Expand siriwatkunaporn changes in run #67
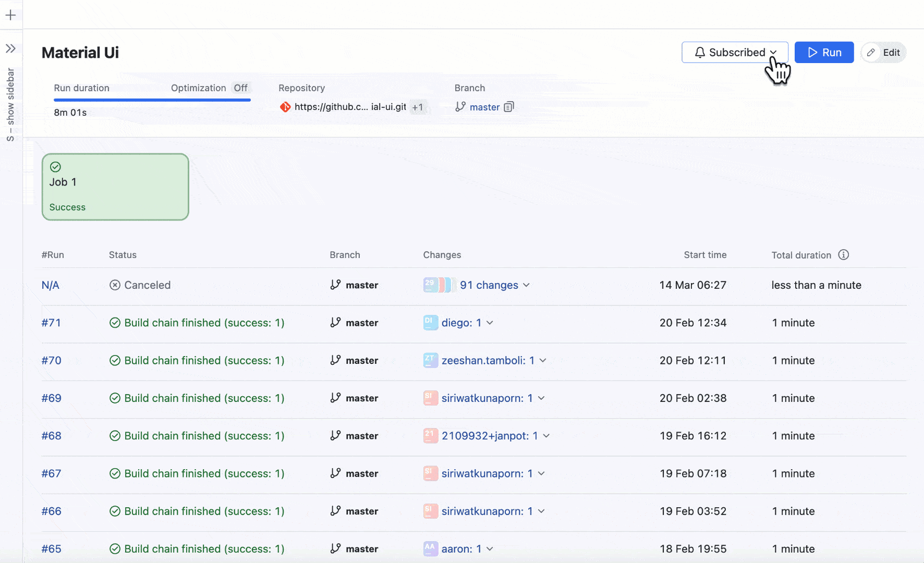This screenshot has height=563, width=924. pos(541,473)
